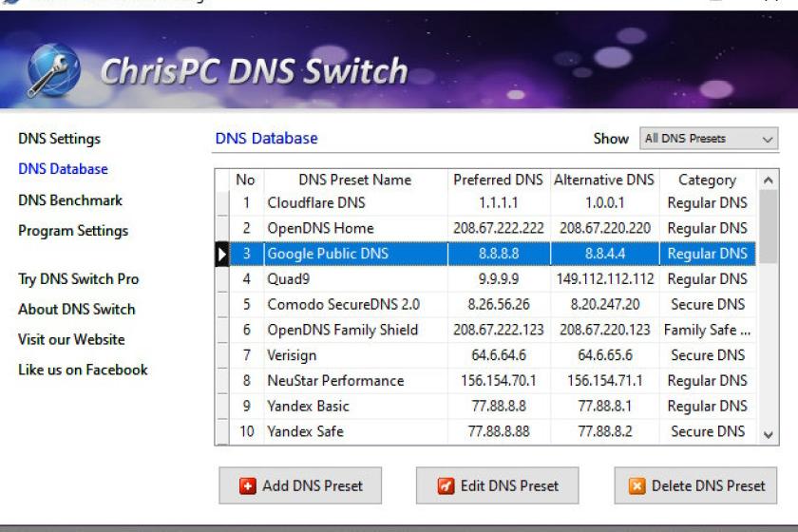Image resolution: width=798 pixels, height=532 pixels.
Task: Select the Verisign row
Action: (x=493, y=355)
